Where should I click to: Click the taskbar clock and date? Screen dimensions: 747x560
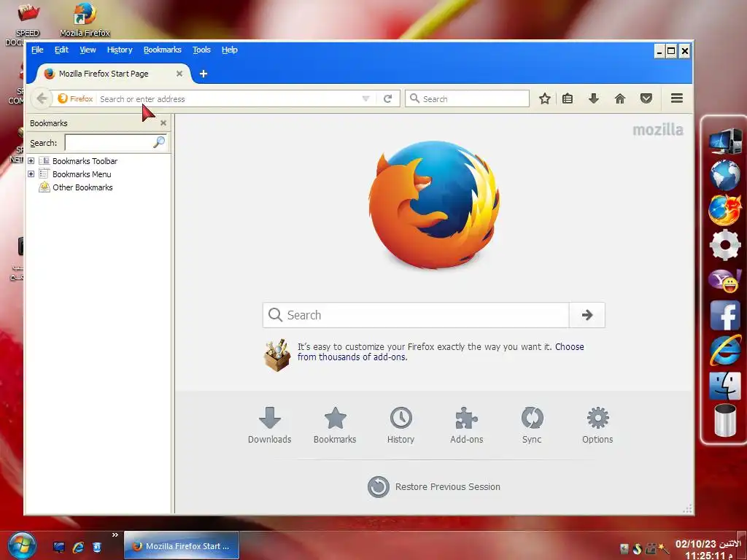point(708,549)
